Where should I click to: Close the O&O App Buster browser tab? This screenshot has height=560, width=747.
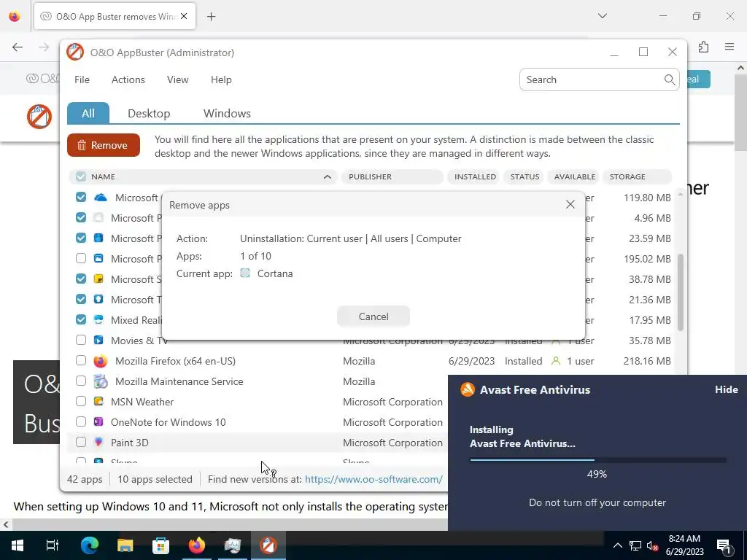tap(184, 16)
